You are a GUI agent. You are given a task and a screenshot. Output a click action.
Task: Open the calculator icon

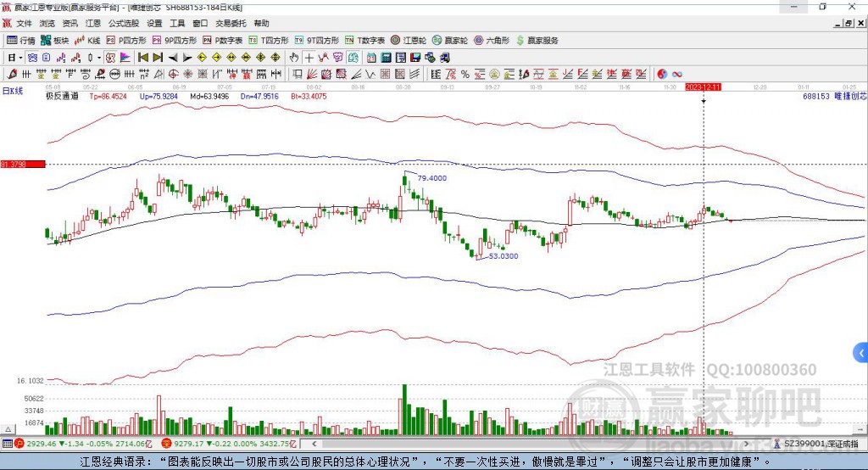(386, 58)
